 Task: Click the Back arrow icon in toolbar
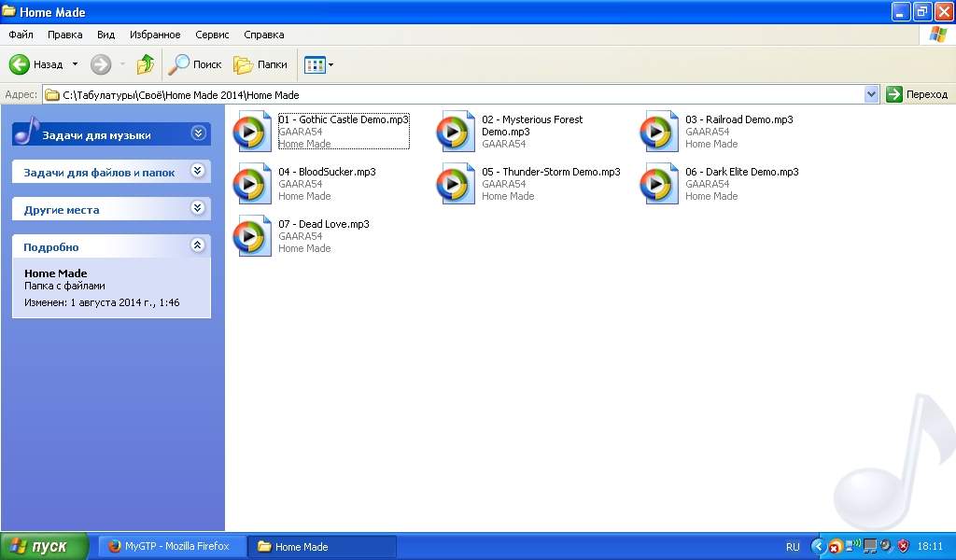[x=20, y=64]
